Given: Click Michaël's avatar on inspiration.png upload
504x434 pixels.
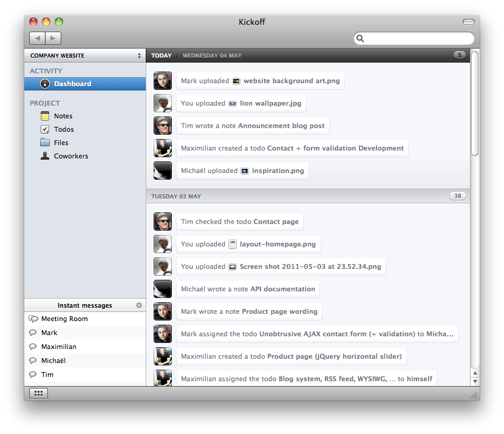Looking at the screenshot, I should 163,171.
